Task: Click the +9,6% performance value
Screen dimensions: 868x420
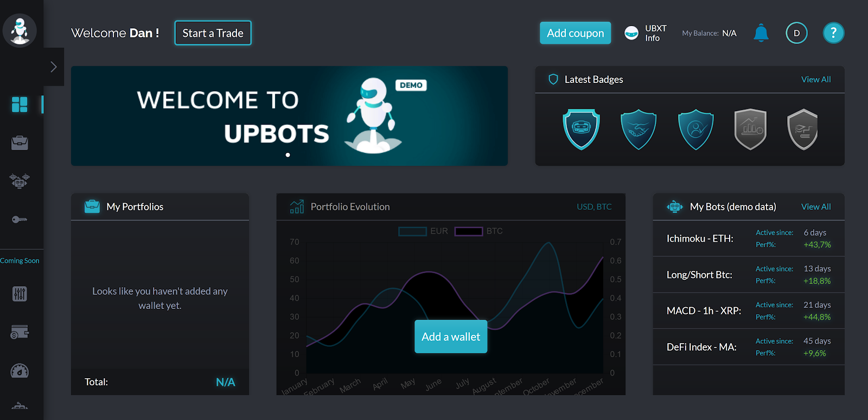Action: pos(815,353)
